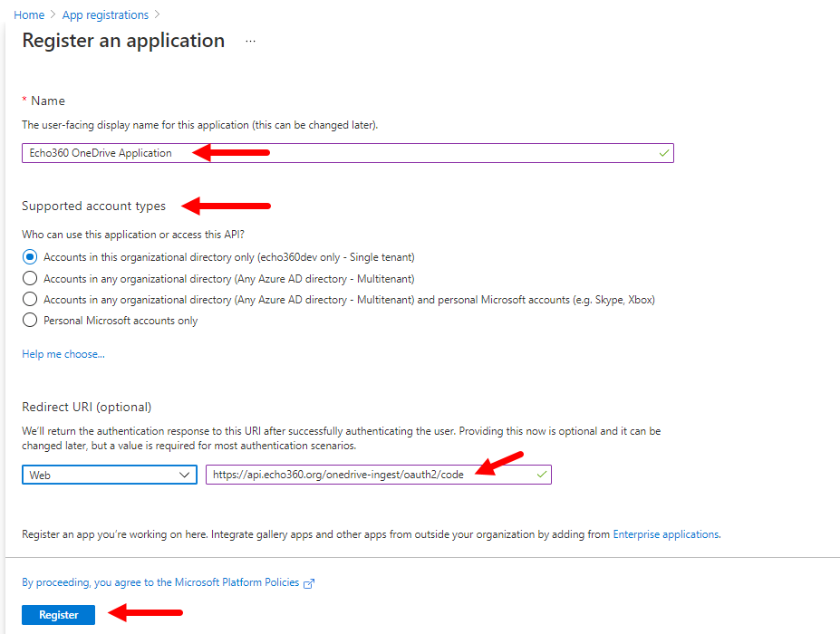Open the ellipsis menu beside Register an application

(250, 42)
